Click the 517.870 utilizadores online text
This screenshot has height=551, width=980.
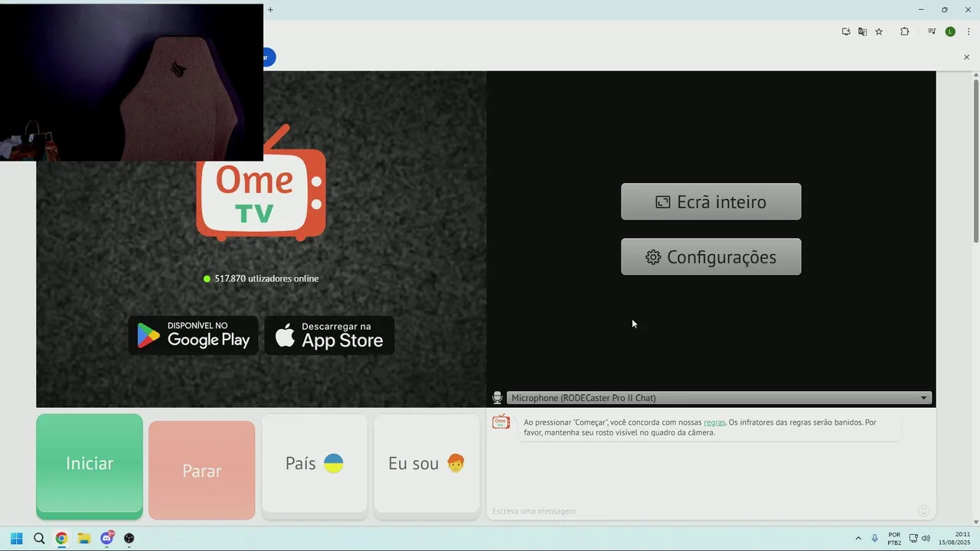coord(266,279)
